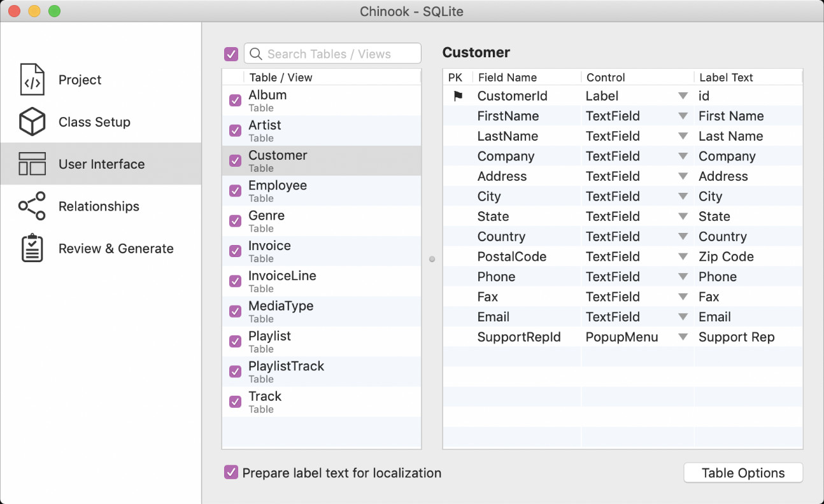Open the Control dropdown for State
Viewport: 824px width, 504px height.
click(683, 216)
